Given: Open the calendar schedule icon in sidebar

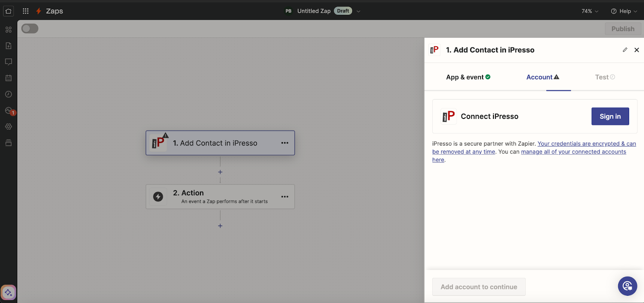Looking at the screenshot, I should (8, 78).
